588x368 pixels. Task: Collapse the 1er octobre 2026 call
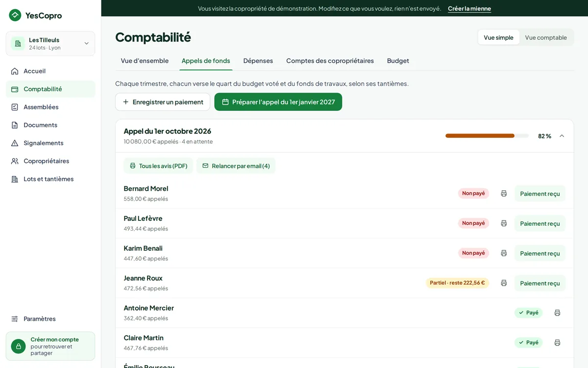coord(562,136)
